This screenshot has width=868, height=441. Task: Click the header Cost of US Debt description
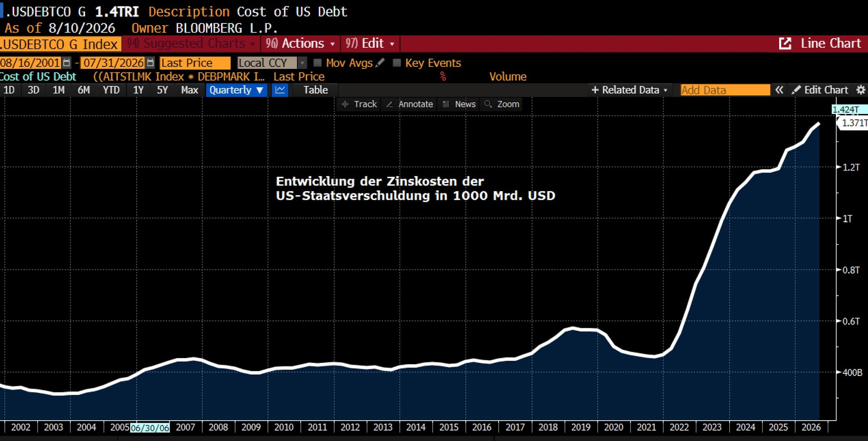[292, 12]
